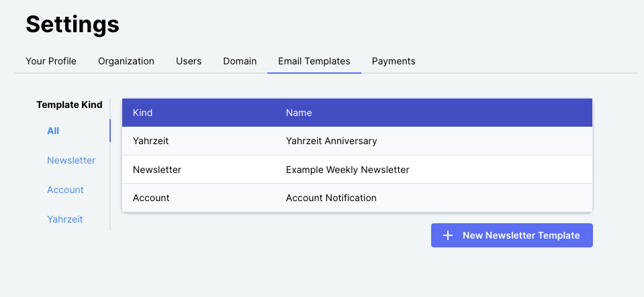Screen dimensions: 644x297
Task: Open the Account Notification template
Action: pos(331,198)
